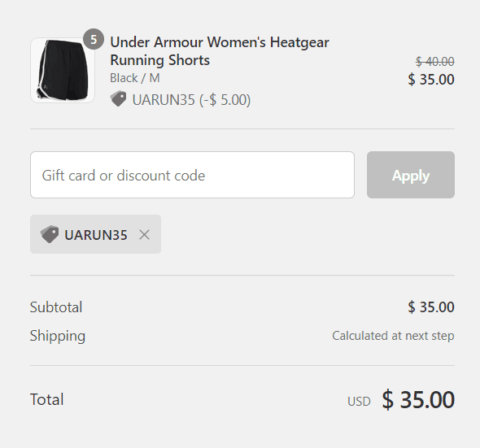Viewport: 480px width, 448px height.
Task: Click the UARUN35 (-$ 5.00) discount line
Action: (192, 100)
